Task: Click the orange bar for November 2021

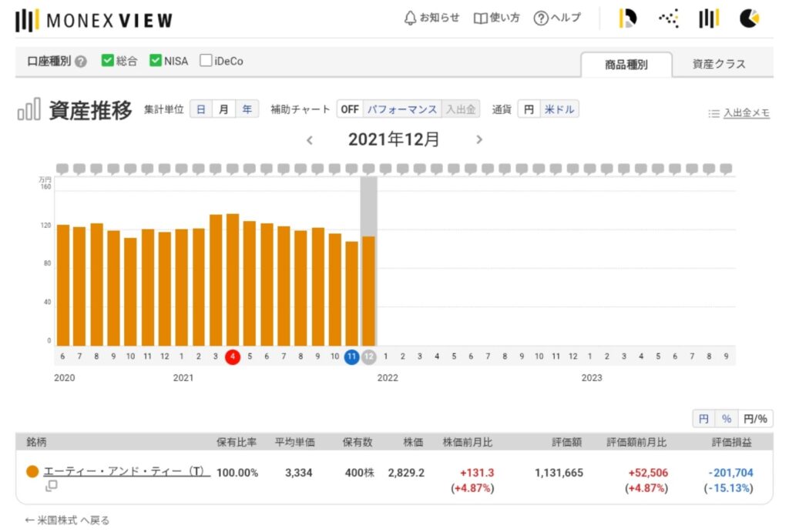Action: coord(351,293)
